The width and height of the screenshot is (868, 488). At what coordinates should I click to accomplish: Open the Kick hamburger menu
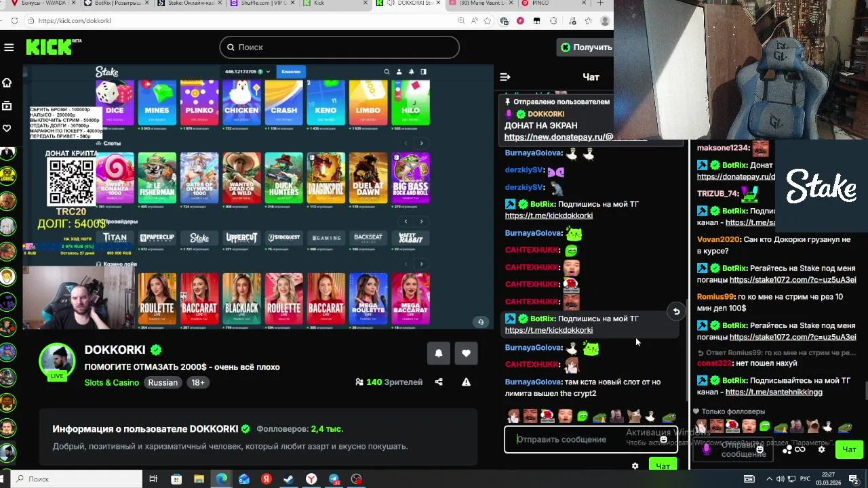click(9, 47)
